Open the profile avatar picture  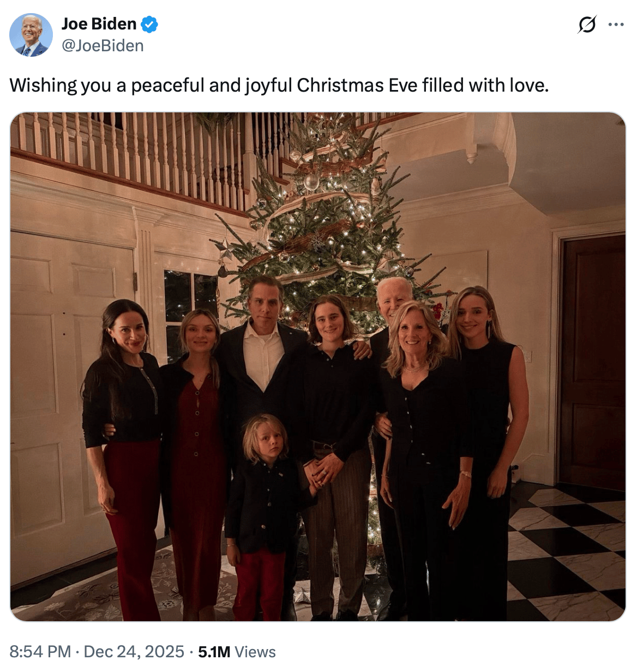click(31, 35)
